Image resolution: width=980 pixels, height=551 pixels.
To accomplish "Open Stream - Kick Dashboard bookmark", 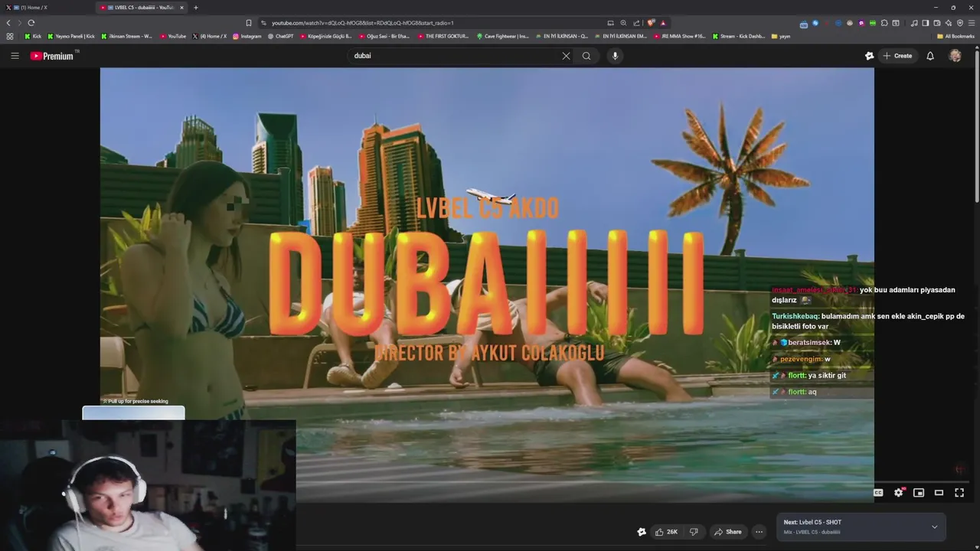I will [739, 36].
